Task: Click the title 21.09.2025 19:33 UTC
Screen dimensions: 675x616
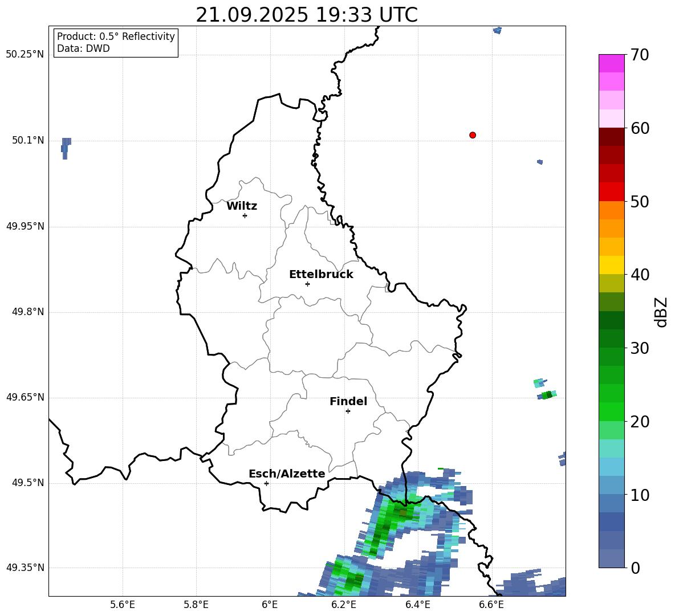Action: coord(307,15)
